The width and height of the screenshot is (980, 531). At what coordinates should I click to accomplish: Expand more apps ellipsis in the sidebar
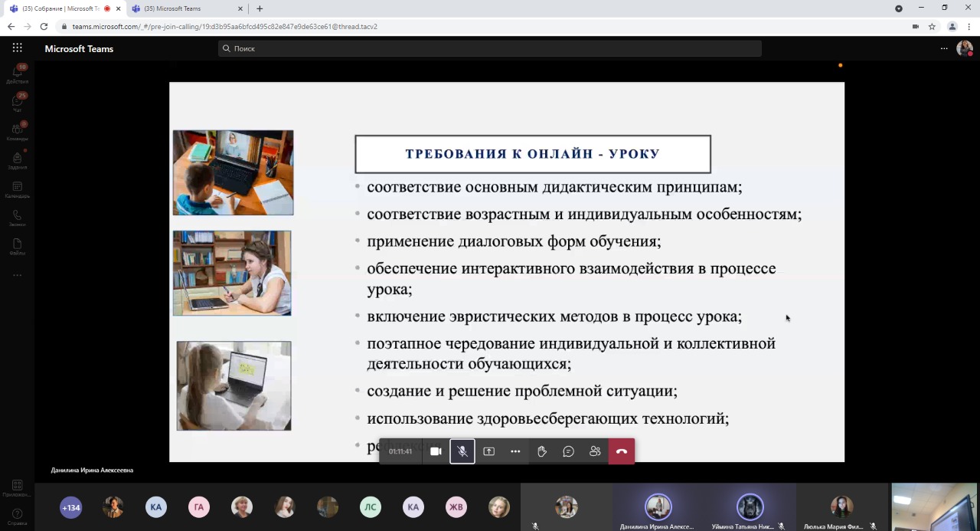(17, 275)
